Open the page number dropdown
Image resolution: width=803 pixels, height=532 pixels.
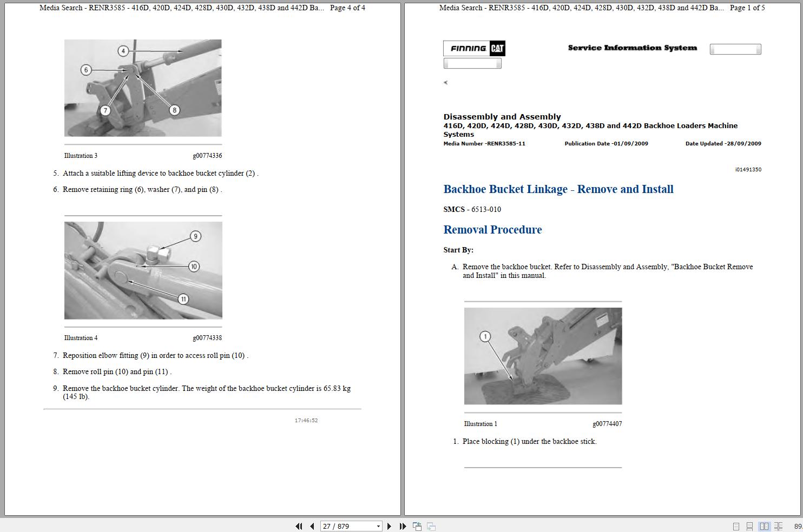tap(377, 526)
